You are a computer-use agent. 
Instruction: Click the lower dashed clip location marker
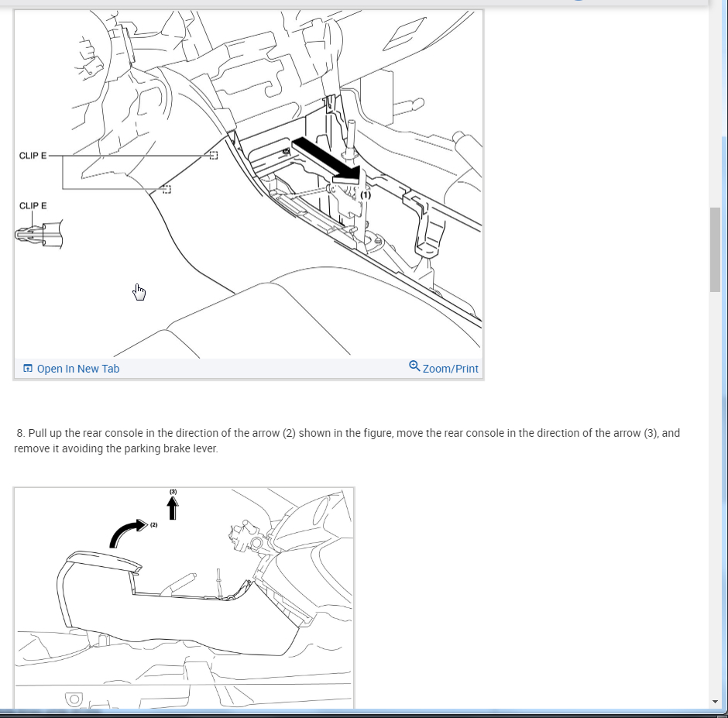coord(167,189)
